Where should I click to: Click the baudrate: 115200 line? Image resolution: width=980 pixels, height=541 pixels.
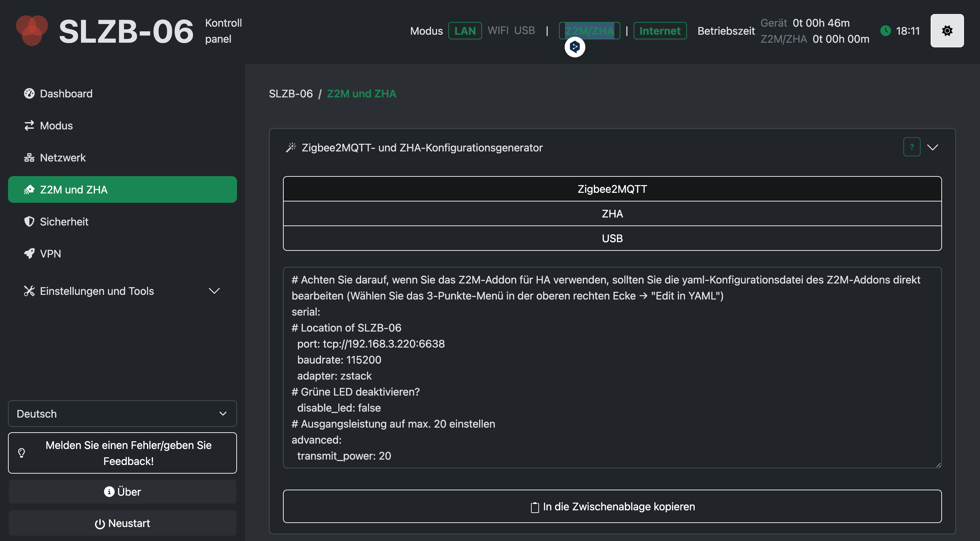[339, 360]
